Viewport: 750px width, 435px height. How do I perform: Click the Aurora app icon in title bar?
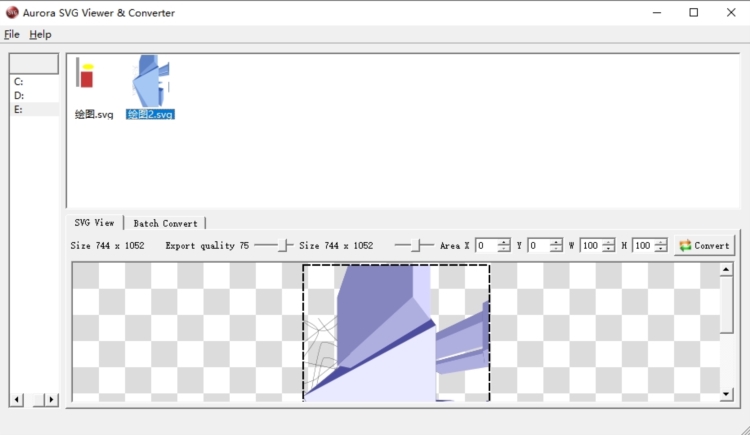tap(13, 13)
